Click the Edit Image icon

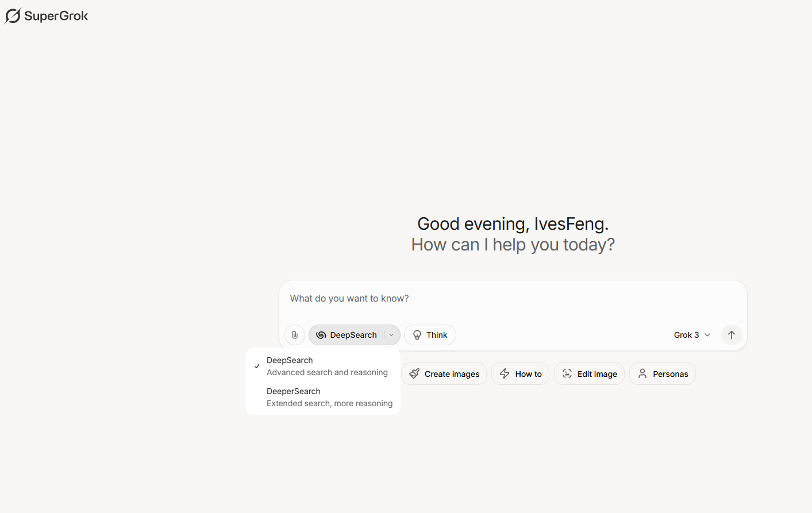567,374
